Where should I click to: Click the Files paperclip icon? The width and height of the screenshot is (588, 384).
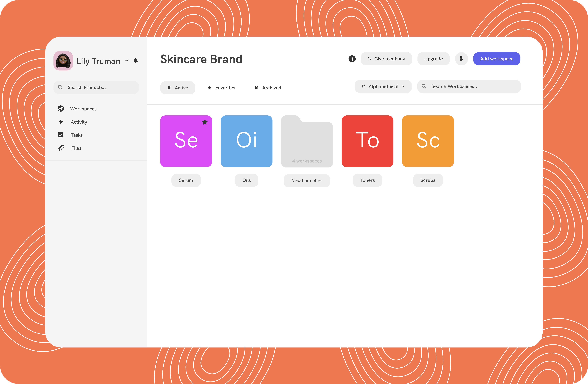tap(61, 148)
